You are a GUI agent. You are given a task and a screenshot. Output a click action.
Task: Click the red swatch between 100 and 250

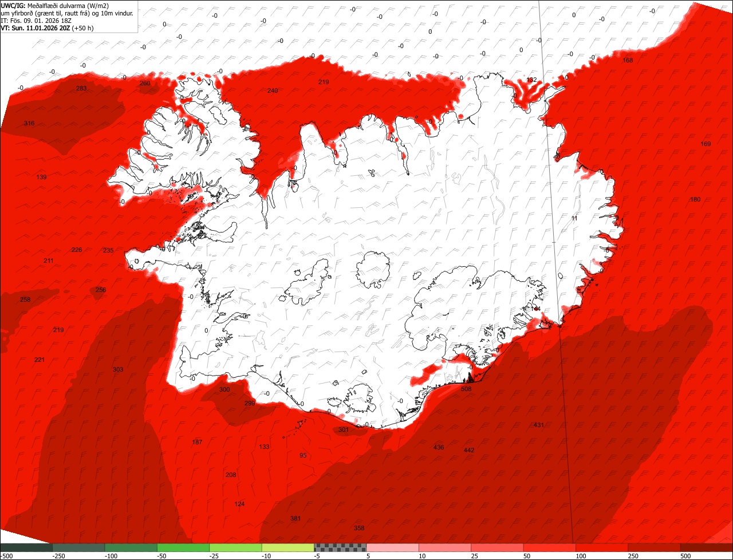pyautogui.click(x=602, y=547)
